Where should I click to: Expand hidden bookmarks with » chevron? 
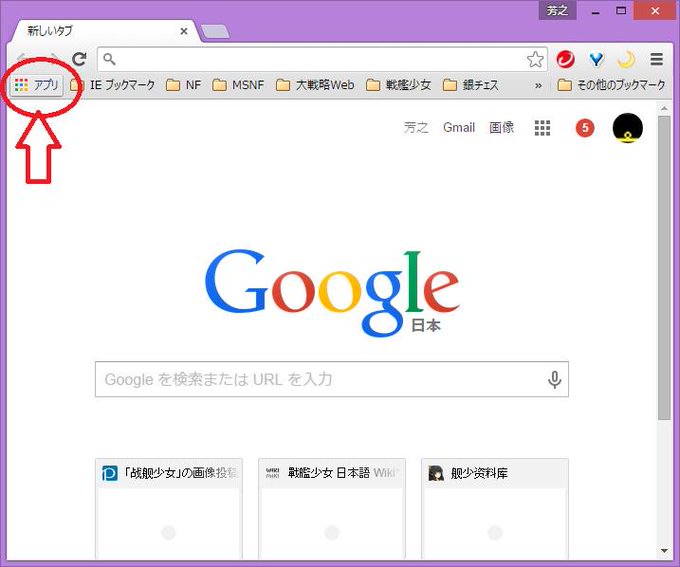[x=538, y=85]
